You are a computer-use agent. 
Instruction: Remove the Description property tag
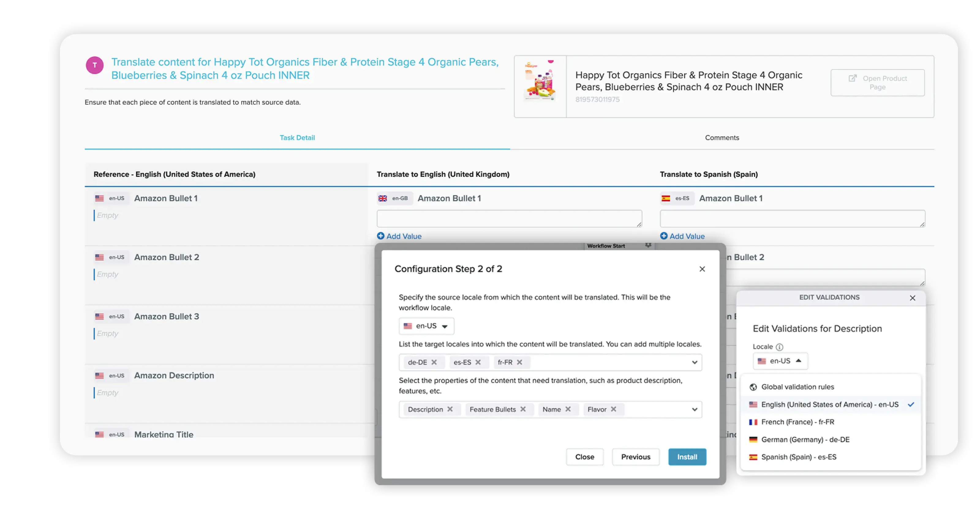click(x=450, y=409)
